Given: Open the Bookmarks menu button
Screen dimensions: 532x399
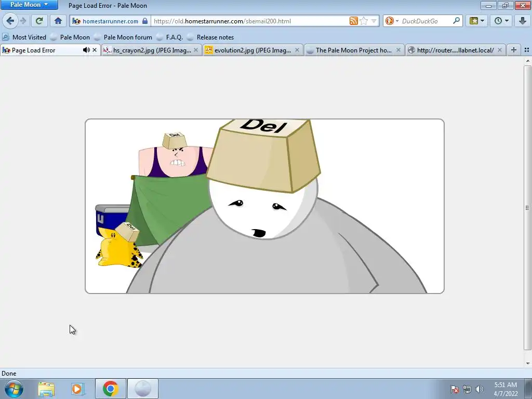Looking at the screenshot, I should 477,21.
